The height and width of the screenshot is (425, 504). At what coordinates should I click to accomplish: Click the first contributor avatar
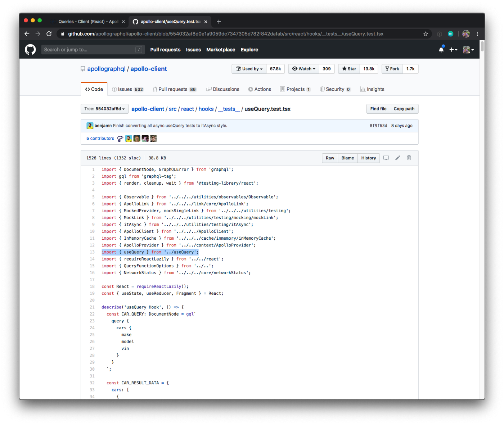pos(120,139)
